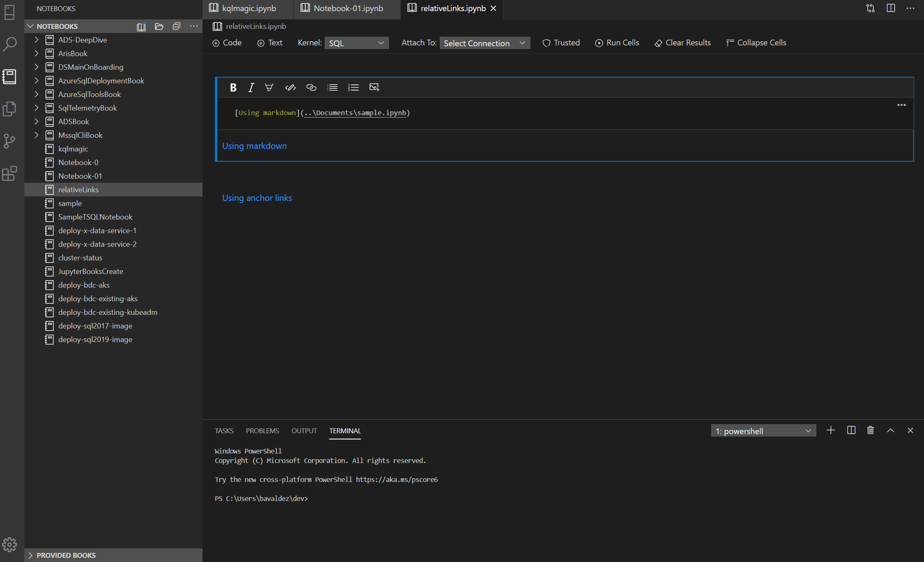
Task: Open the Notebooks view in activity bar
Action: 9,76
